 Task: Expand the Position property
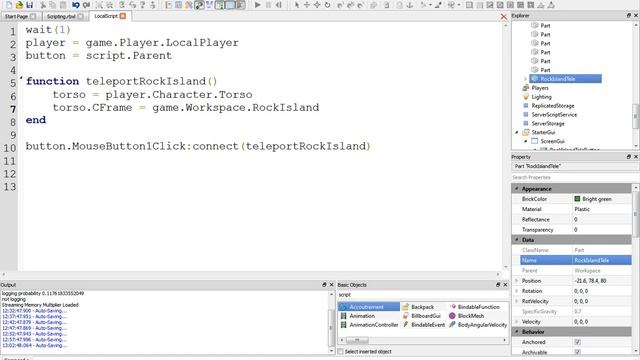click(x=517, y=281)
